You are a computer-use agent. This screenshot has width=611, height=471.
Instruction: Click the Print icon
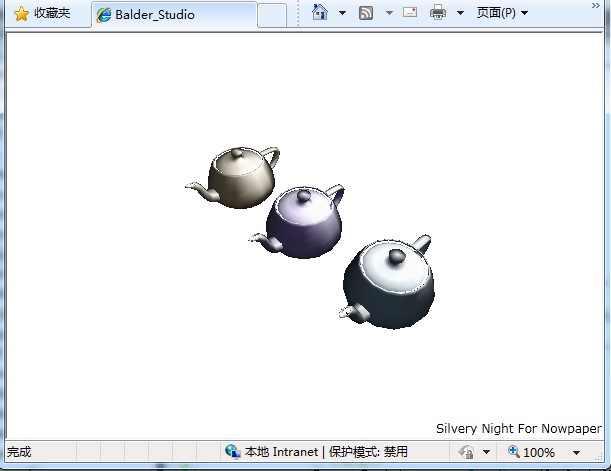438,12
